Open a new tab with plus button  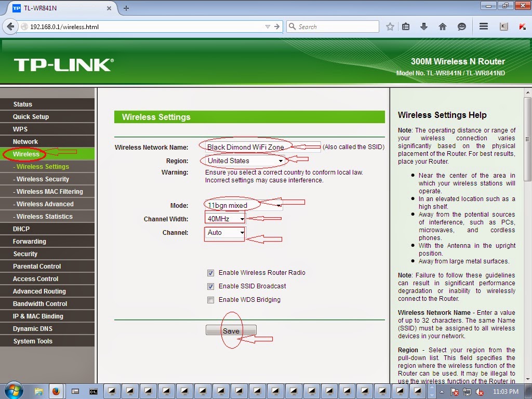pos(126,8)
